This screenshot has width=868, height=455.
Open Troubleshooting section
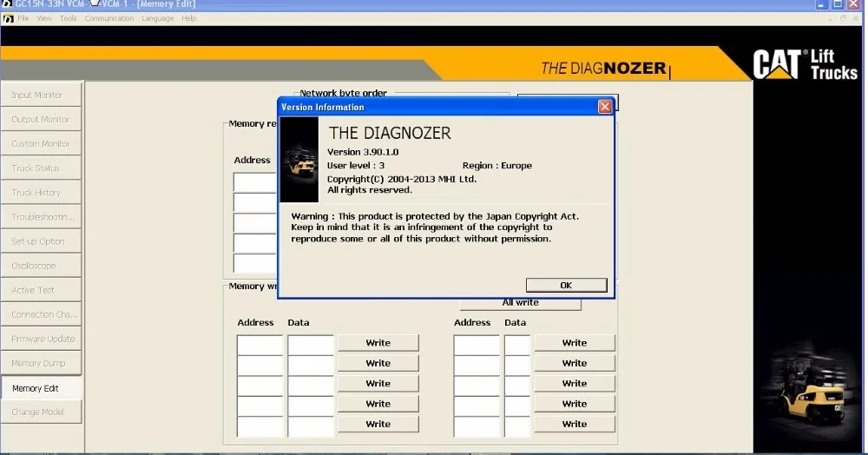[x=42, y=216]
